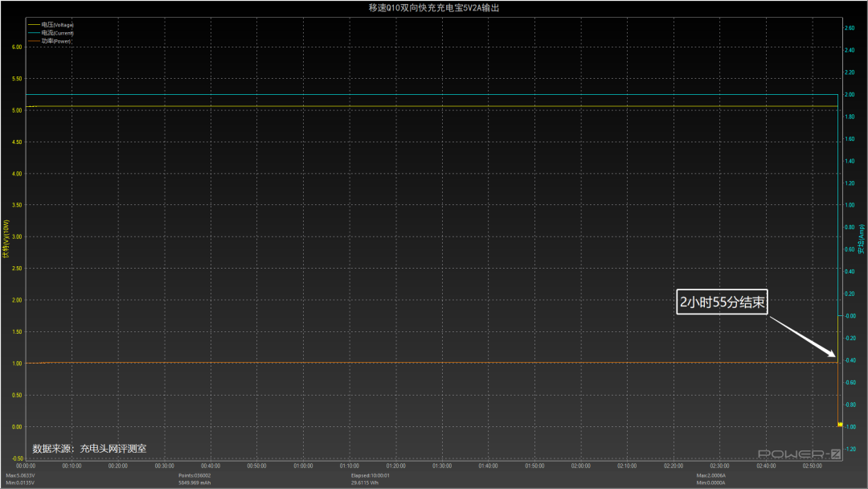Click the 伏特(V)(10W) left axis title
This screenshot has width=868, height=489.
6,239
